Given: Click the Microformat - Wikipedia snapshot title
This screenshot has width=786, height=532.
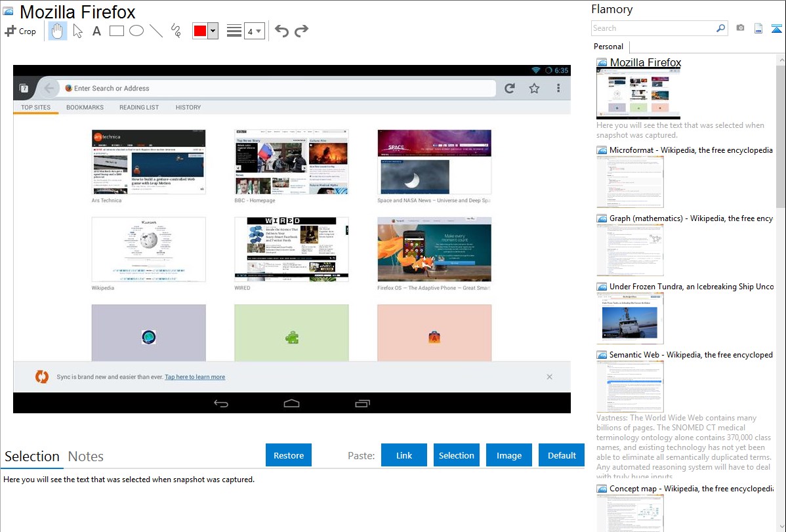Looking at the screenshot, I should coord(691,150).
